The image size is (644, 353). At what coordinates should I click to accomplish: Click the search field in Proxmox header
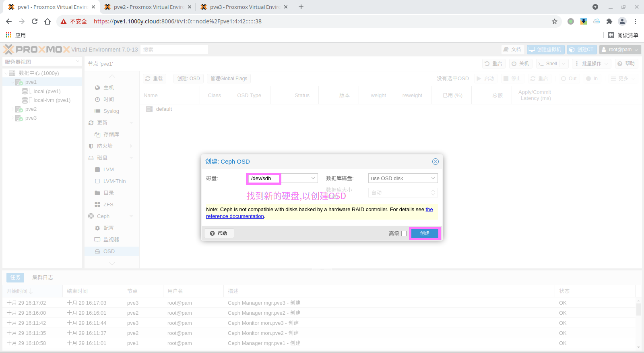coord(174,50)
